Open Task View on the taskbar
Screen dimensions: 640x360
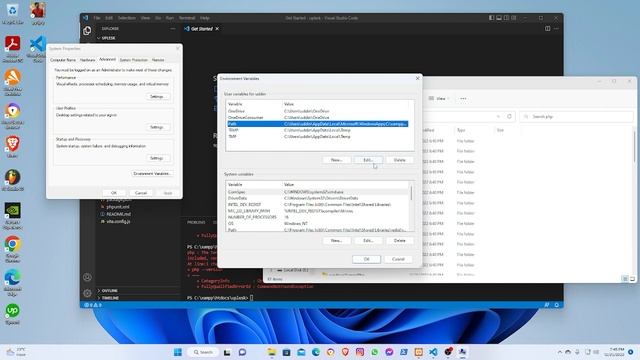point(227,352)
